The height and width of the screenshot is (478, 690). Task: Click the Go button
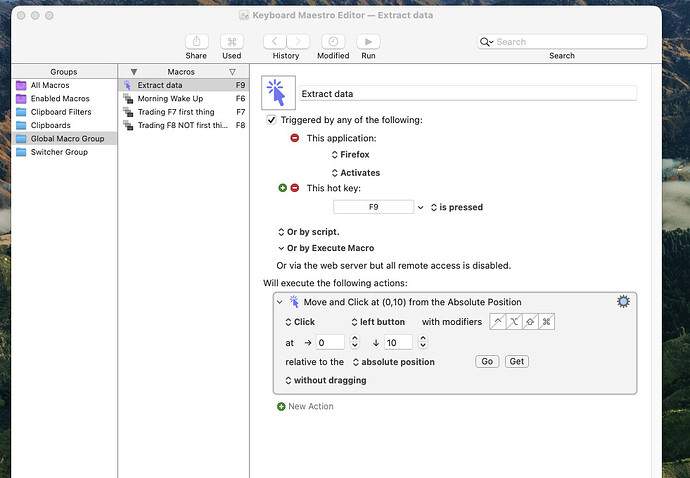(487, 361)
